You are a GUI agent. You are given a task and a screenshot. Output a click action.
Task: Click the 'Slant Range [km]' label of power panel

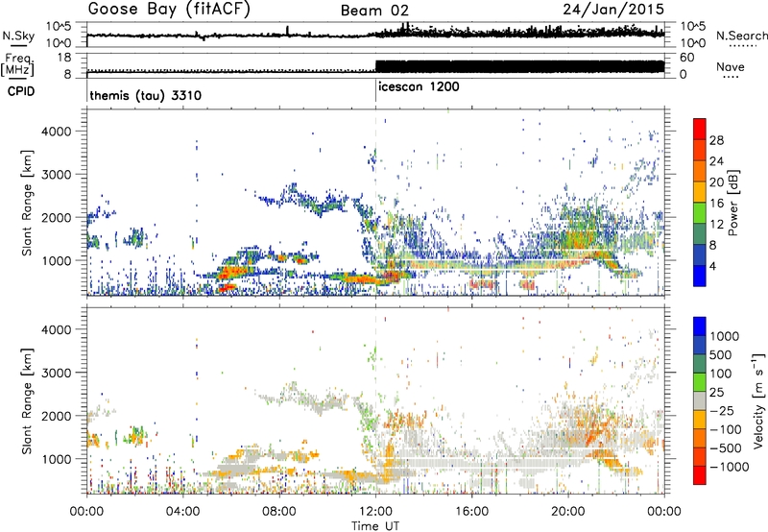coord(28,203)
